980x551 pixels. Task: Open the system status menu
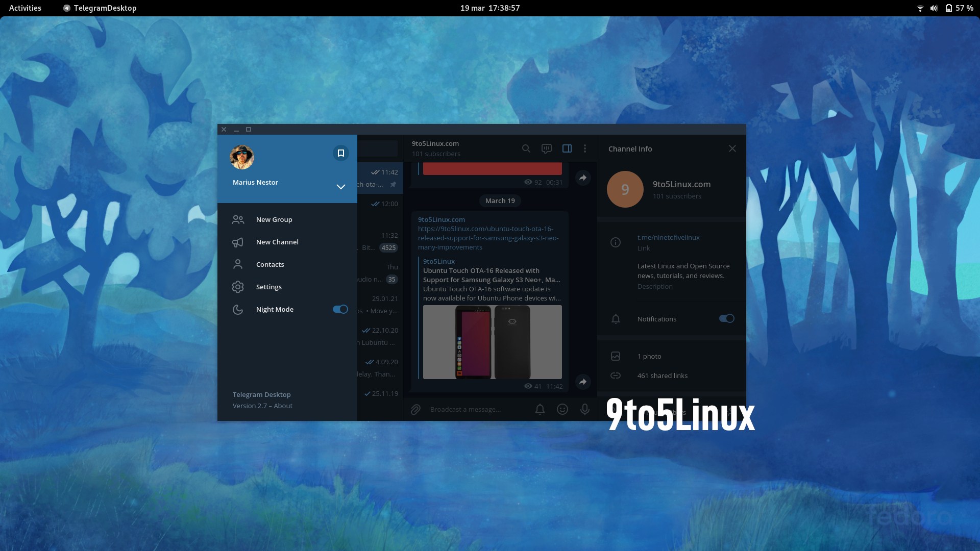click(x=947, y=8)
